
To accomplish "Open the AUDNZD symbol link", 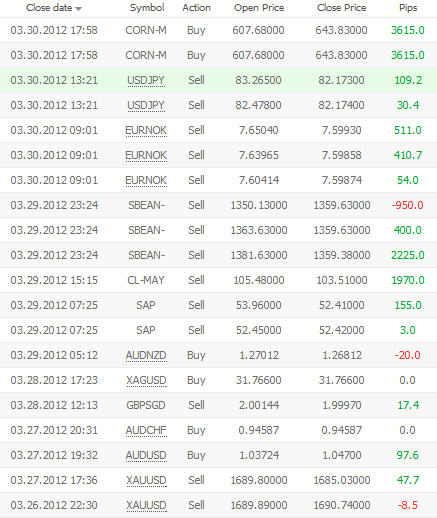I will (x=146, y=355).
